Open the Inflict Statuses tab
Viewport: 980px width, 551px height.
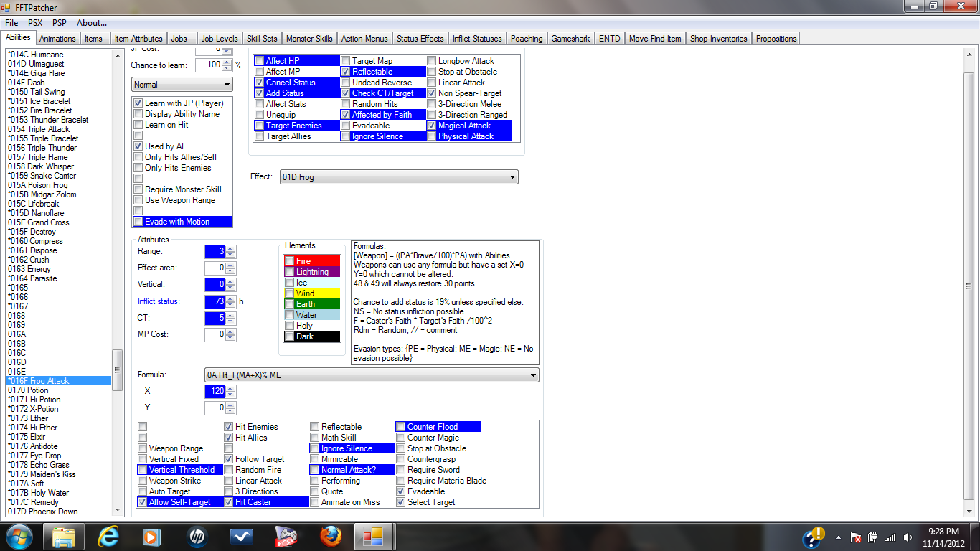[x=477, y=39]
